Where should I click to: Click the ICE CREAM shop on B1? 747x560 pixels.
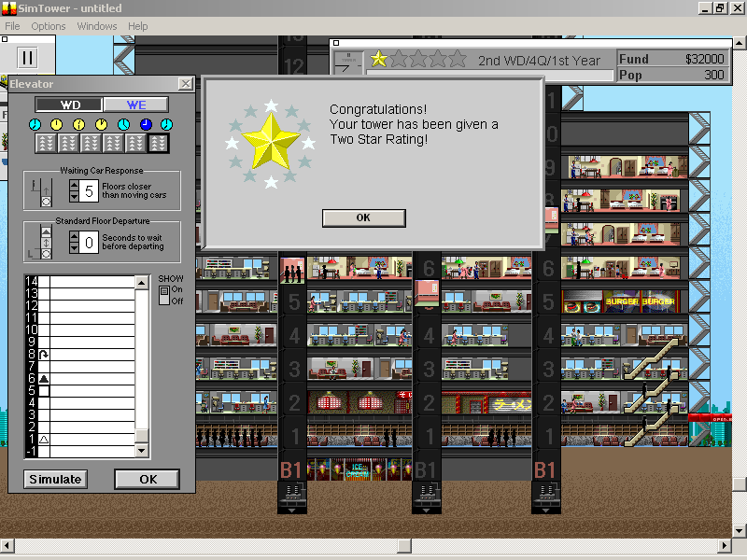point(359,470)
